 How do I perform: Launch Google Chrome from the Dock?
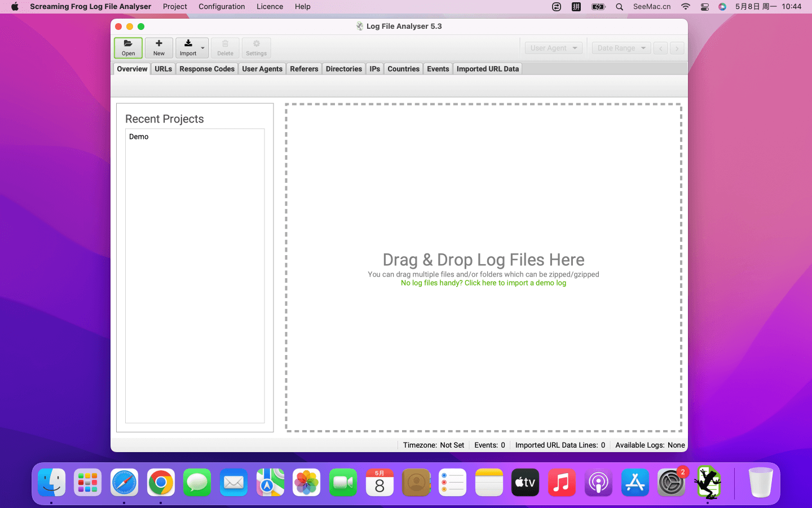tap(161, 483)
